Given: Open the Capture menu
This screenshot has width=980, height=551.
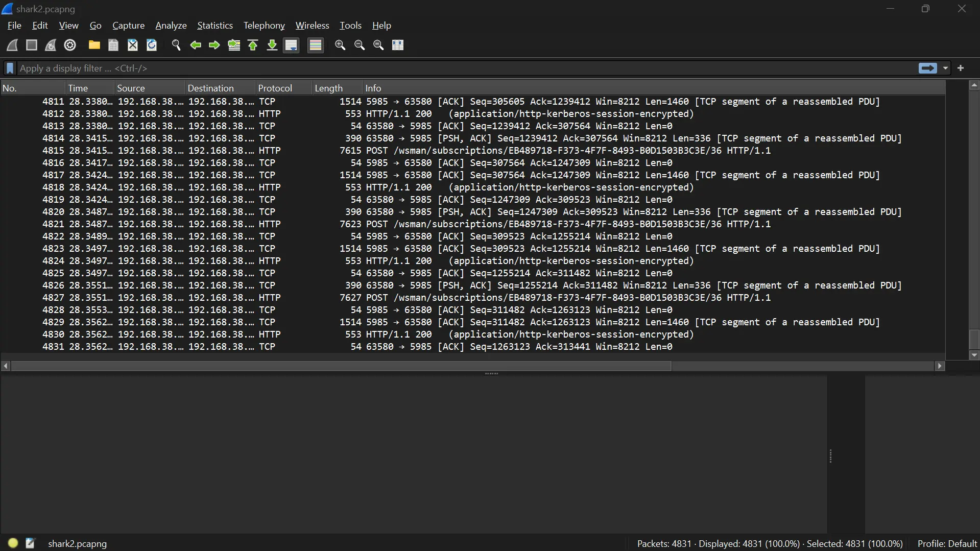Looking at the screenshot, I should pos(128,26).
